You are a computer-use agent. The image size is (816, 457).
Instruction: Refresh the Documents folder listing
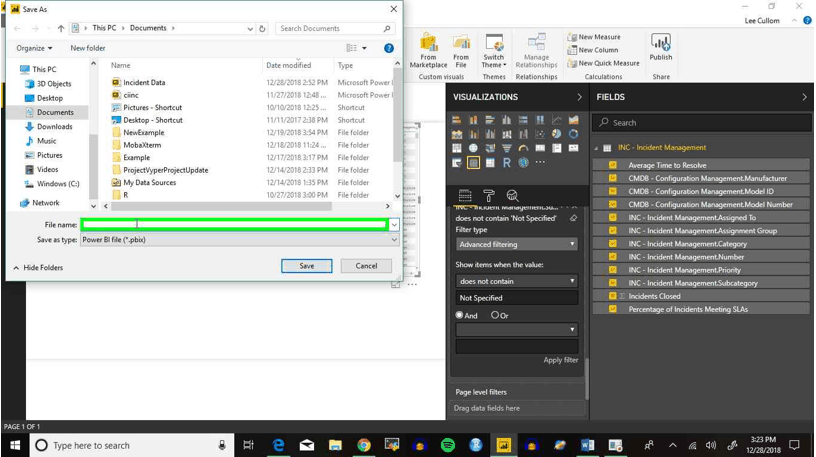[x=262, y=29]
